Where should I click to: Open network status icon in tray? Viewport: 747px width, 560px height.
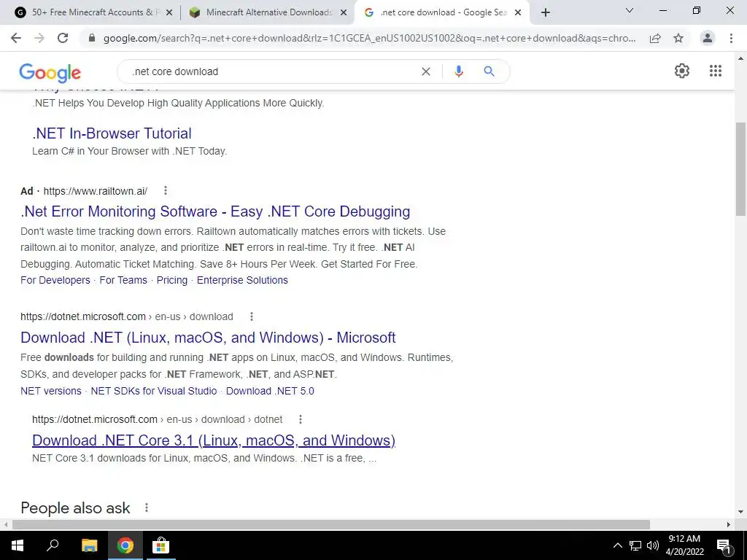[x=635, y=545]
